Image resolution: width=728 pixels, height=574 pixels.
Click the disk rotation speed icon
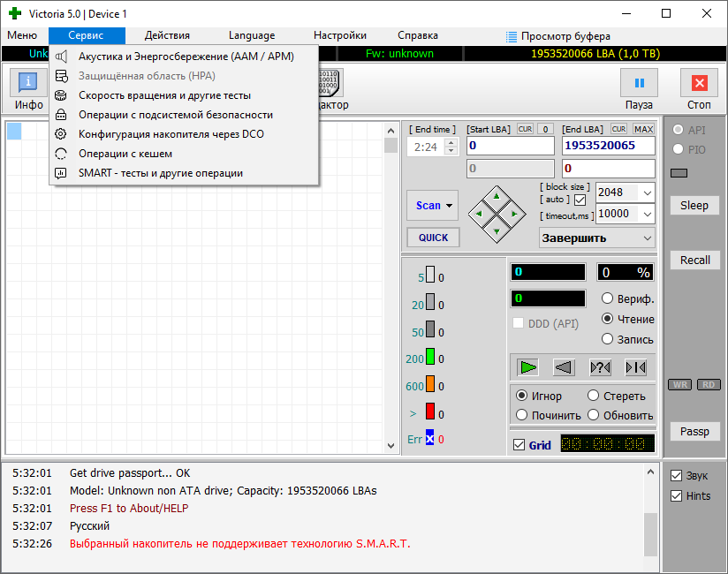[61, 95]
